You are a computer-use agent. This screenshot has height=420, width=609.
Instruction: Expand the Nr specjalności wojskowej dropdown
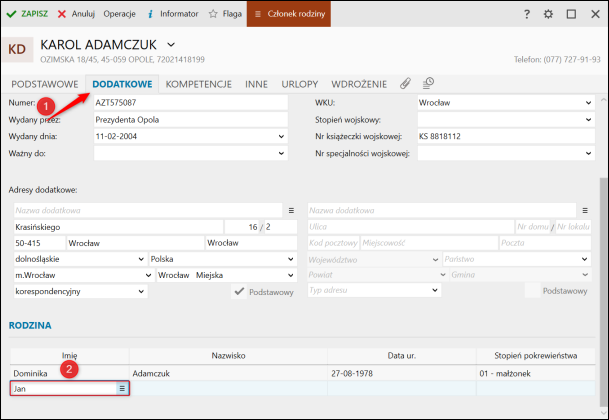(588, 153)
